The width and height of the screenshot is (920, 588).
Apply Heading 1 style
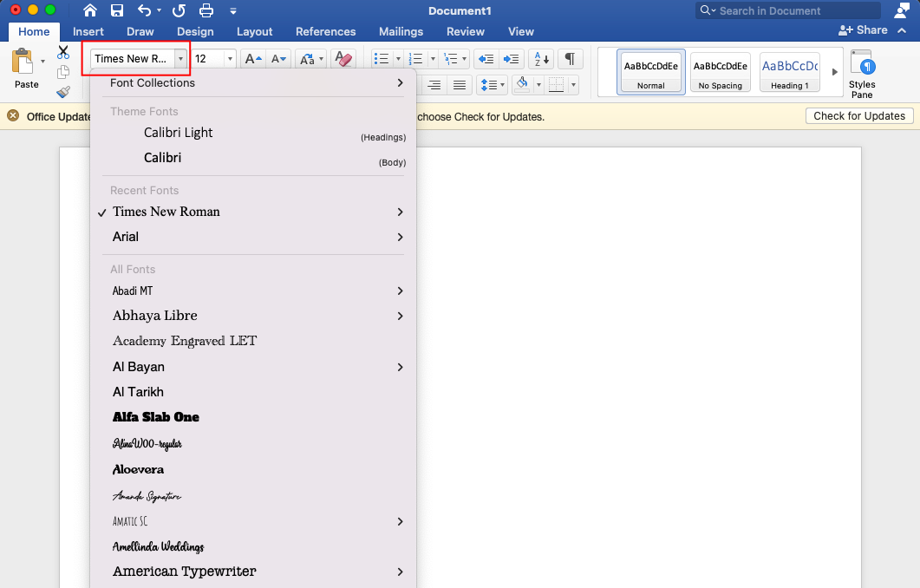coord(790,72)
